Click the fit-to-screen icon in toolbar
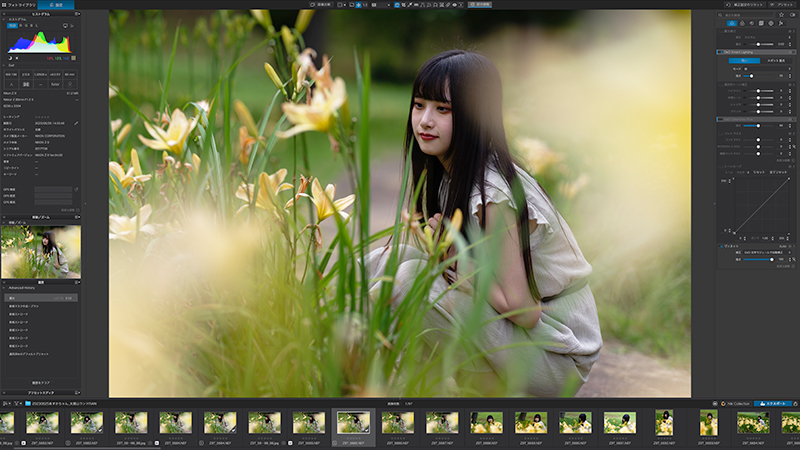Image resolution: width=800 pixels, height=450 pixels. tap(352, 5)
